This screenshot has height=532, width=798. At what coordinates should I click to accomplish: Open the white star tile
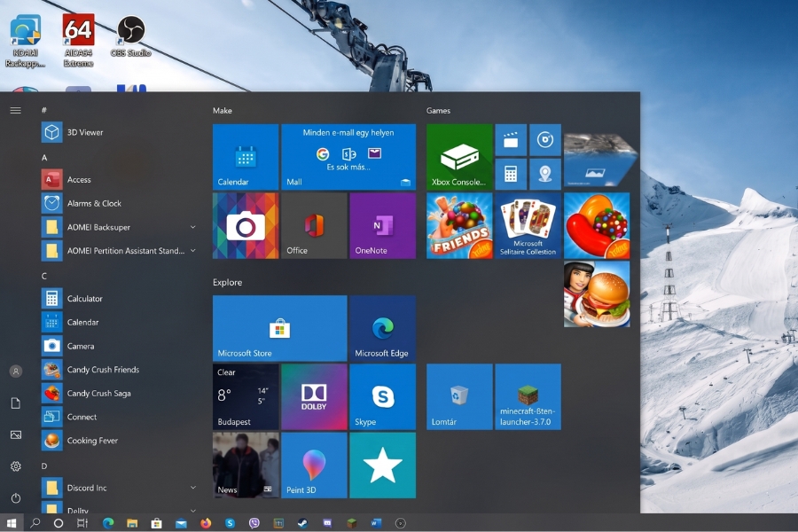point(383,465)
